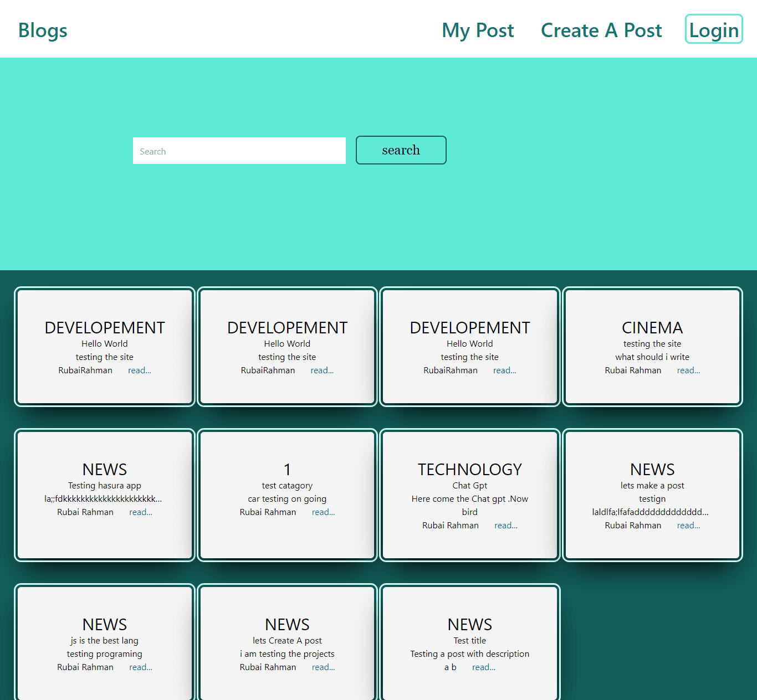Open read link for test catagory post
The height and width of the screenshot is (700, 757).
323,512
